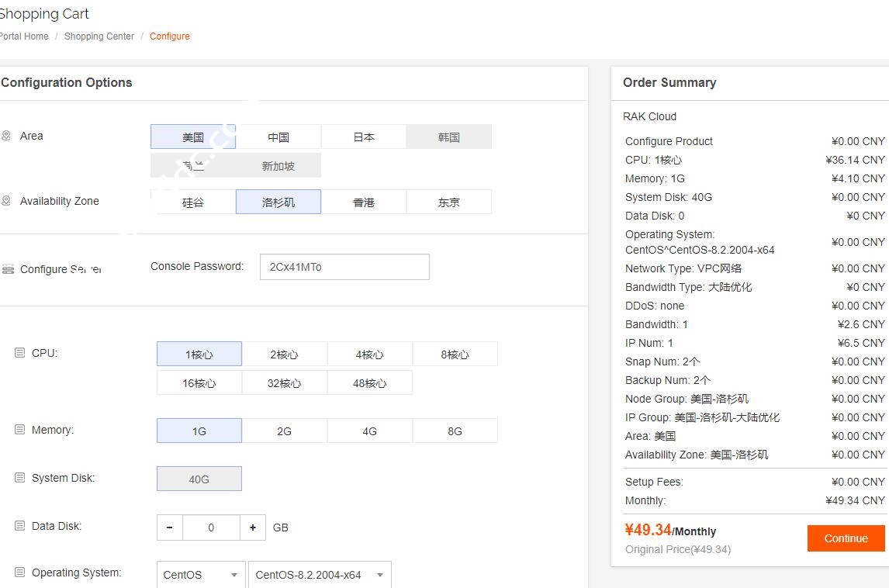The image size is (889, 588).
Task: Click the list icon beside System Disk
Action: point(20,478)
